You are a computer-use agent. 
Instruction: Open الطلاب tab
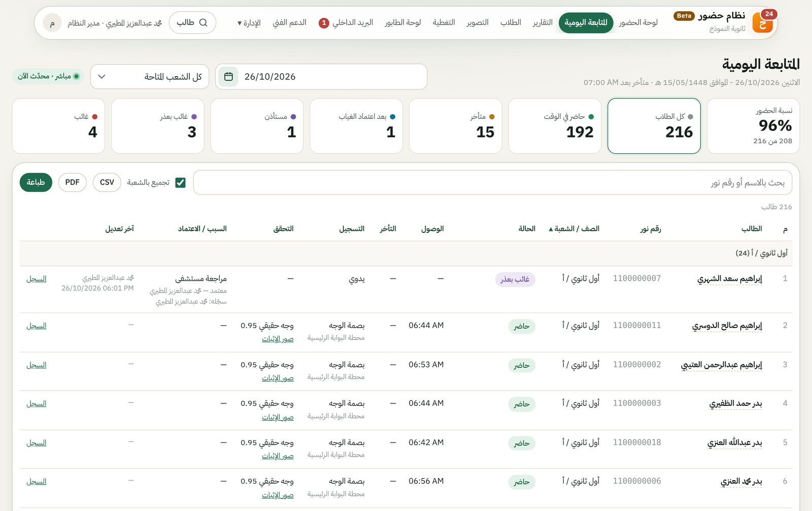coord(511,23)
